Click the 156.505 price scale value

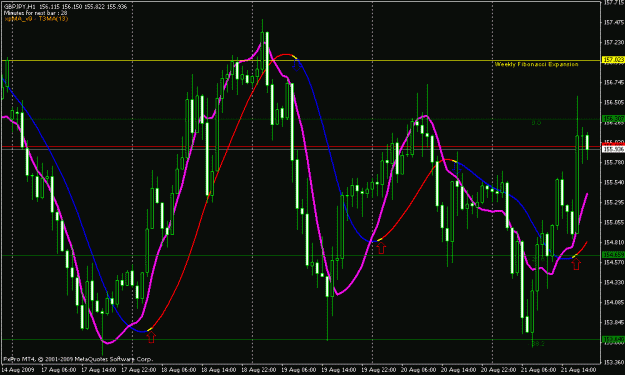613,102
